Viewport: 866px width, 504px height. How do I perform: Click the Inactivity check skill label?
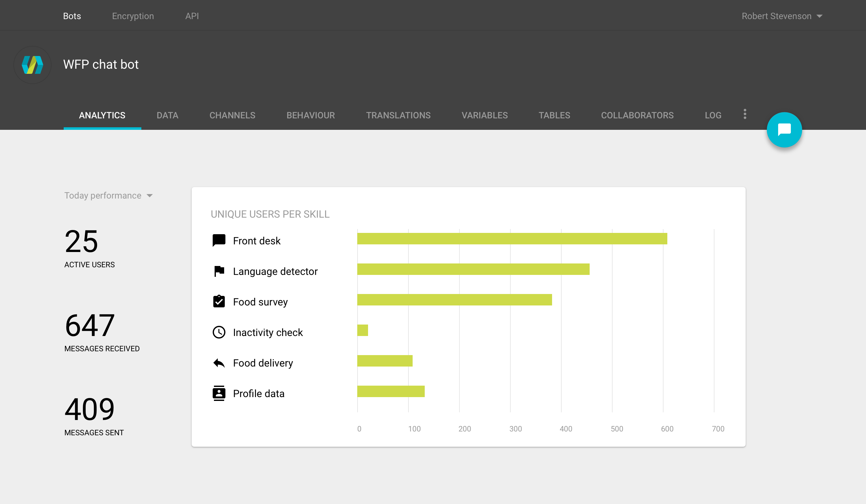click(x=268, y=332)
